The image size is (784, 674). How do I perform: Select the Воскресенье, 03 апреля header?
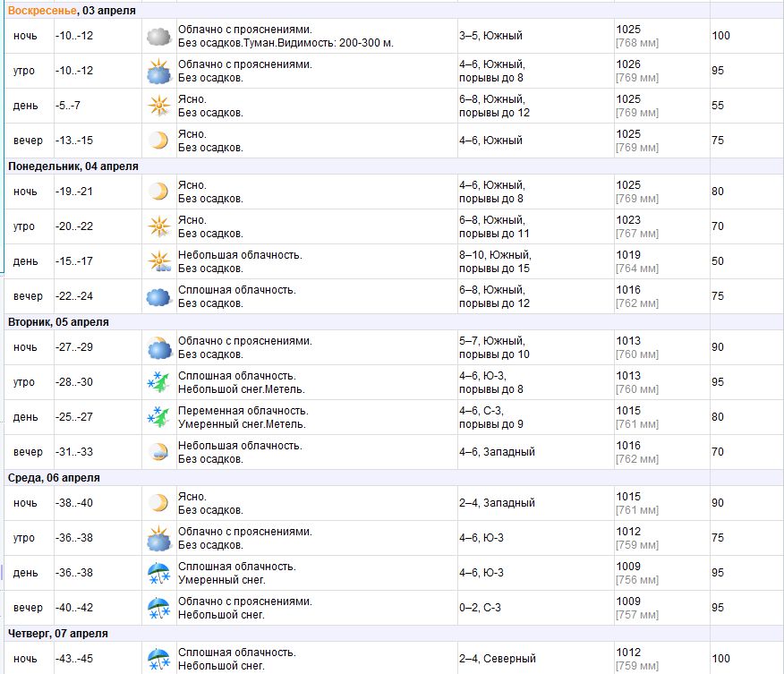72,11
